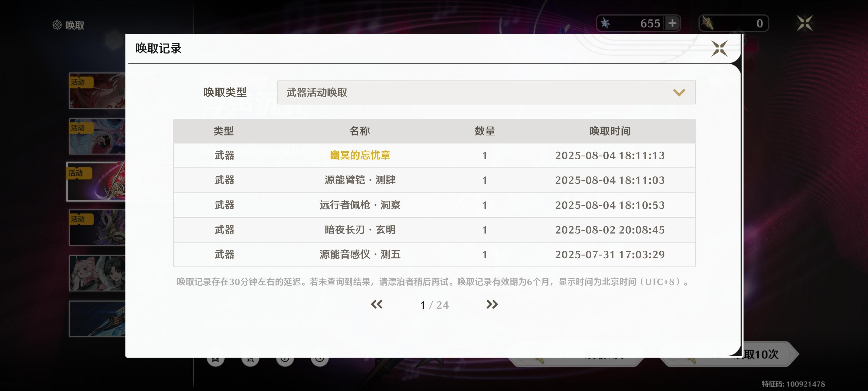Select the highlighted third 活动 banner
Image resolution: width=868 pixels, height=391 pixels.
click(x=96, y=182)
